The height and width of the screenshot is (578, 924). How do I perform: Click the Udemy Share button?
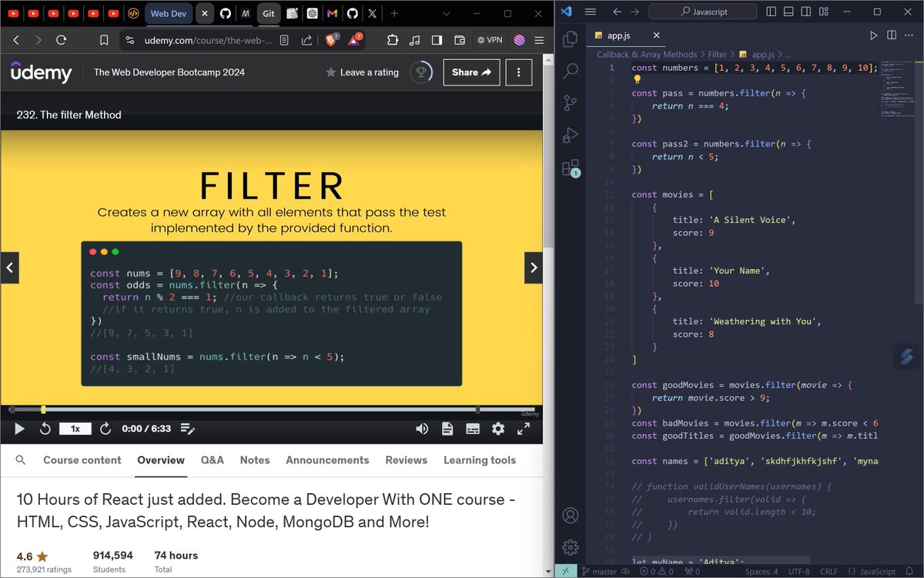471,72
